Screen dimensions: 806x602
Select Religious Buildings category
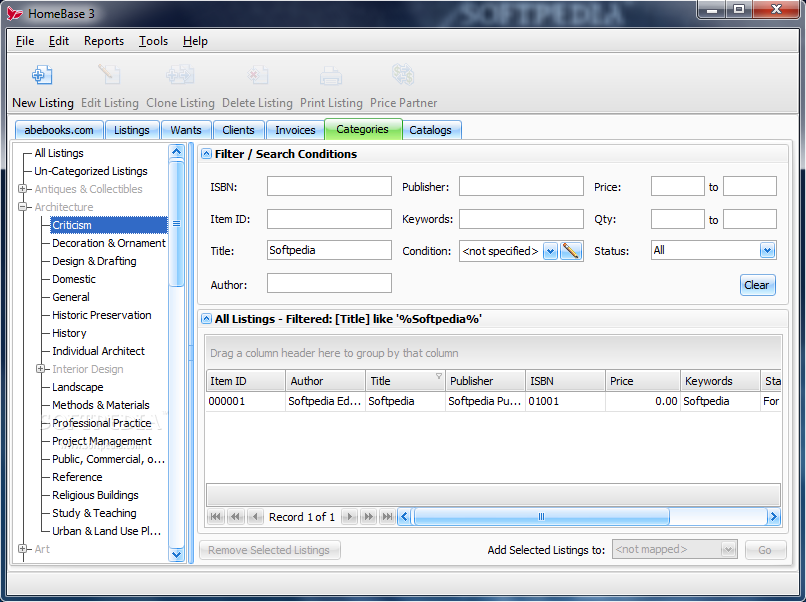point(95,495)
